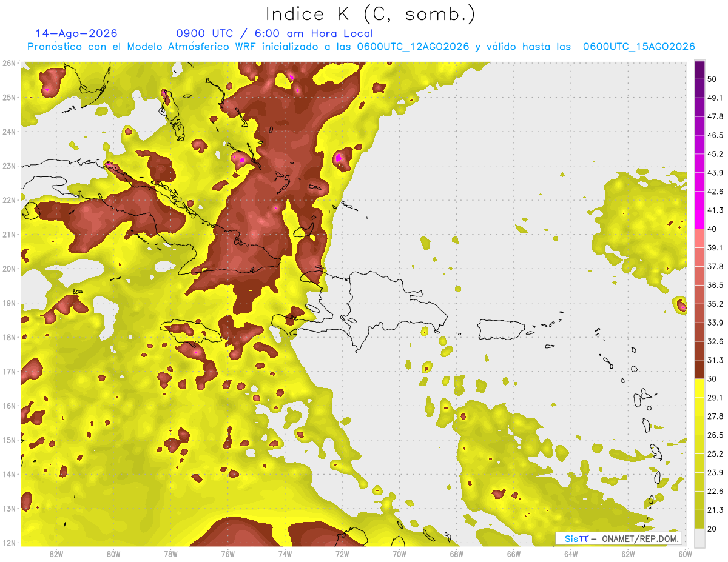Click the latitude label "26N"

pos(8,63)
